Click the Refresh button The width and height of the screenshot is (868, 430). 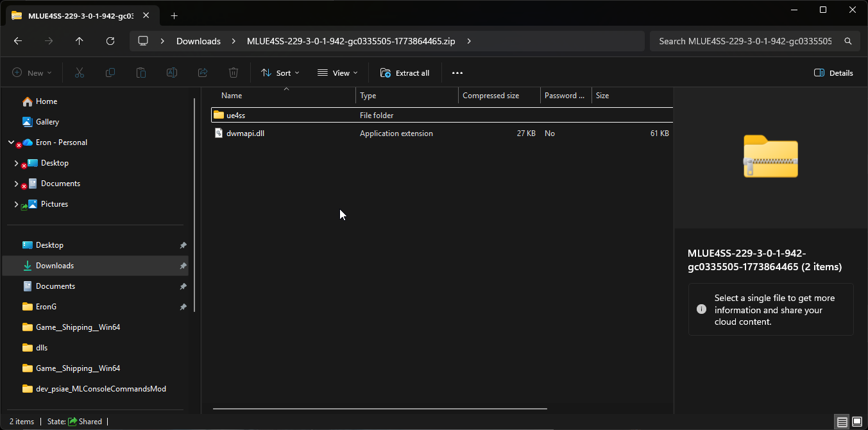point(110,41)
